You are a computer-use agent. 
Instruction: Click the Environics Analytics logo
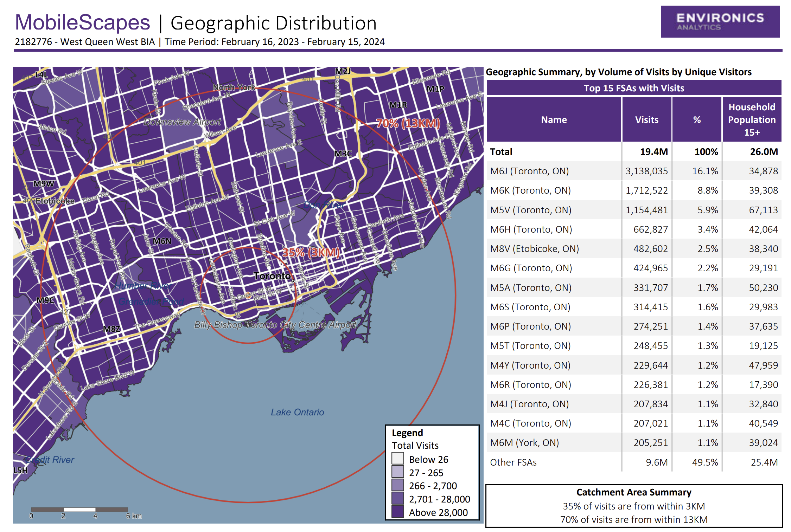pos(720,21)
